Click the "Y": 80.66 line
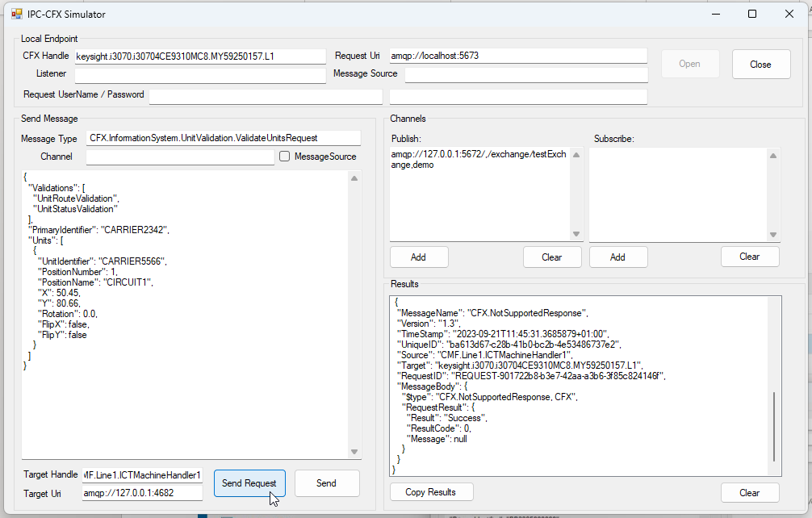812x518 pixels. 59,303
